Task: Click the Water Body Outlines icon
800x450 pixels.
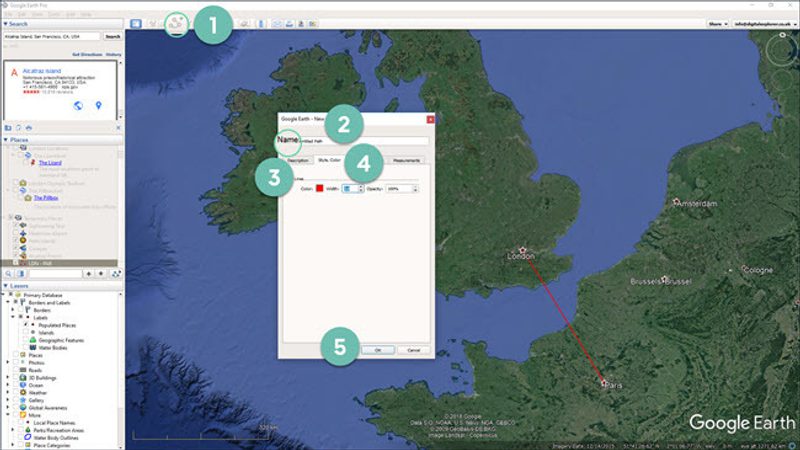Action: [x=28, y=438]
